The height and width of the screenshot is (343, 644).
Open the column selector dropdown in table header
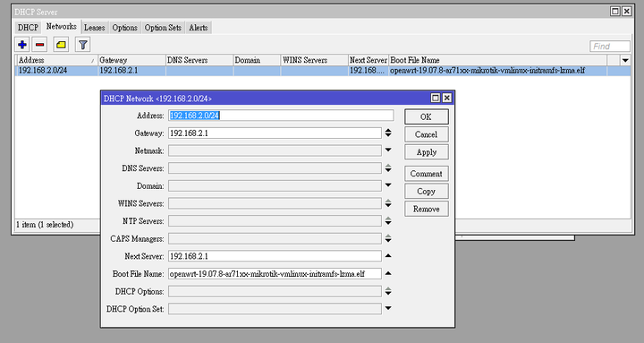[x=625, y=60]
